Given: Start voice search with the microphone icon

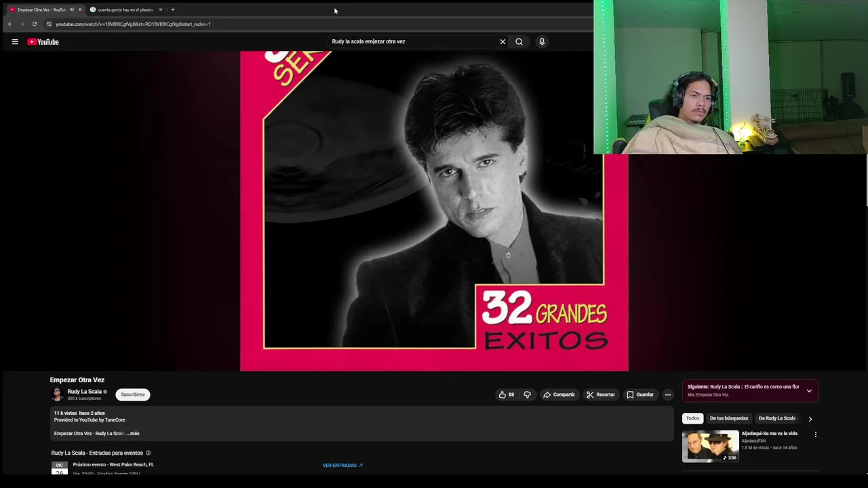Looking at the screenshot, I should pos(542,42).
